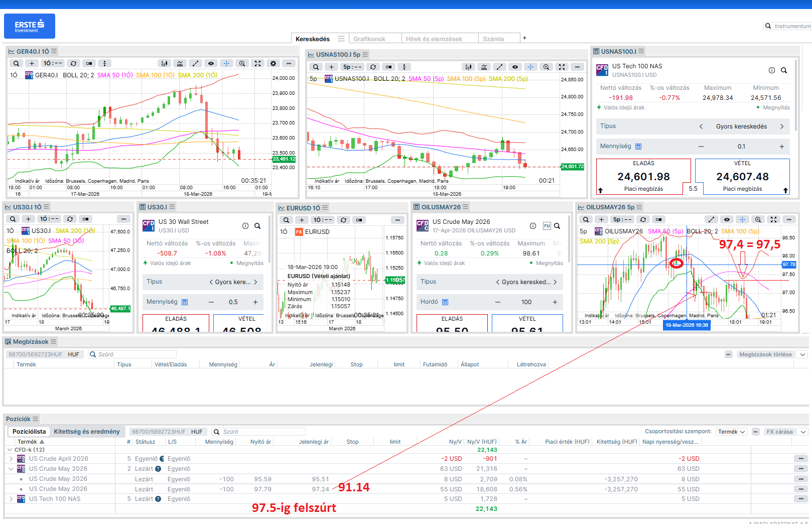This screenshot has width=812, height=524.
Task: Select the trendline drawing tool in USNAS100.I chart
Action: coord(499,67)
